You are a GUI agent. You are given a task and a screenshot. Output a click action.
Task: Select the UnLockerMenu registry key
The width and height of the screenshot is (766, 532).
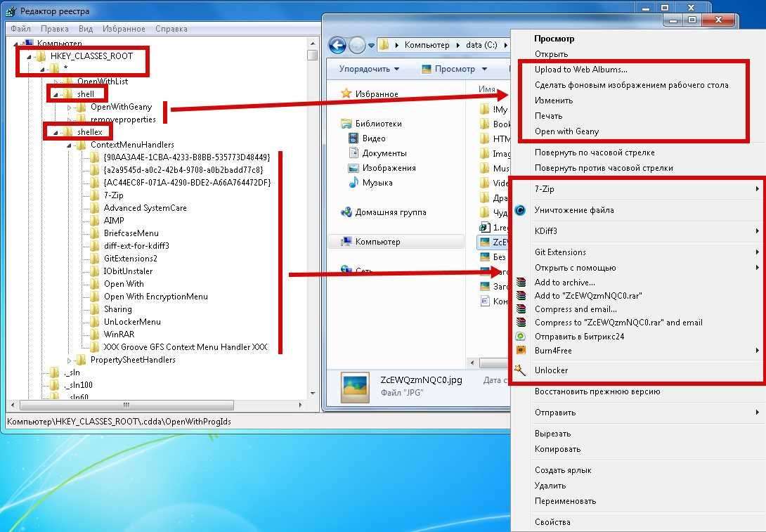click(x=132, y=322)
